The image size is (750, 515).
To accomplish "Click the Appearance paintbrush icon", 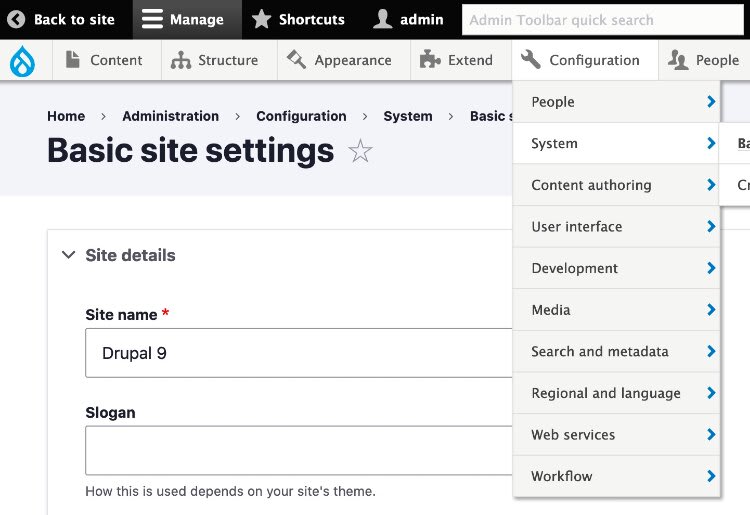I will click(x=297, y=60).
